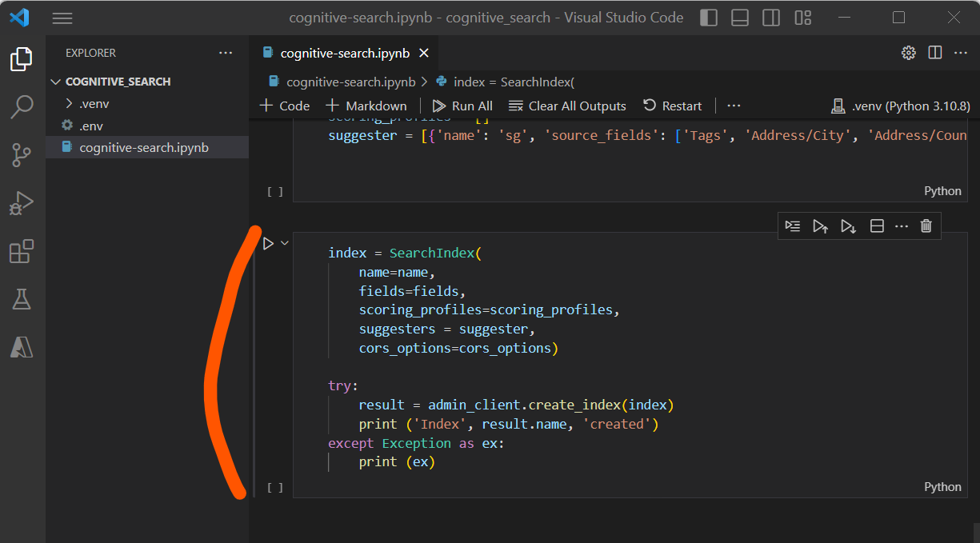Image resolution: width=980 pixels, height=543 pixels.
Task: Open the Azure view
Action: coord(22,347)
